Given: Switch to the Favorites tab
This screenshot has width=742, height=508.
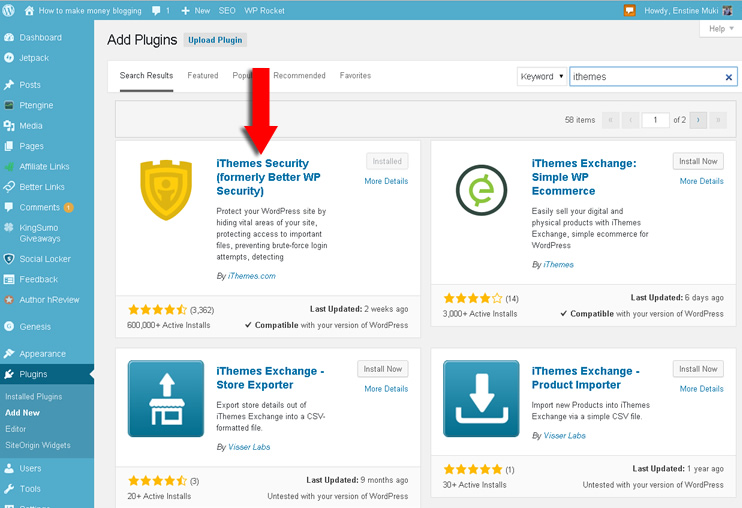Looking at the screenshot, I should point(355,76).
